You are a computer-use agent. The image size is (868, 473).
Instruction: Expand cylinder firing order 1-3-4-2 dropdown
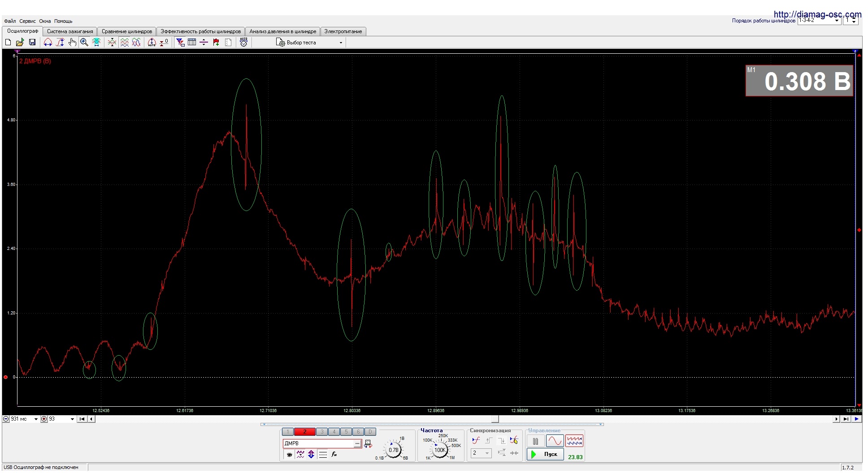click(x=837, y=21)
